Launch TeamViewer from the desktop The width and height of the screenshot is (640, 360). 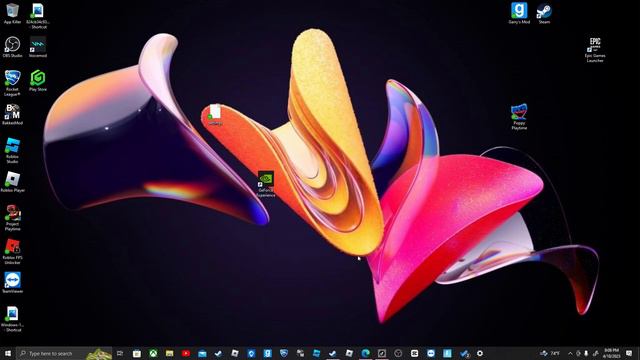click(x=12, y=282)
